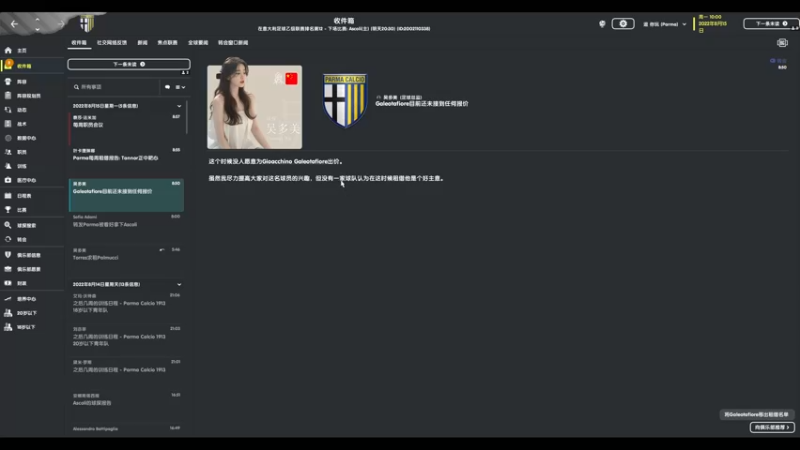Image resolution: width=800 pixels, height=450 pixels.
Task: Click the reply arrow on the Torres/Palmucci message
Action: pos(162,250)
